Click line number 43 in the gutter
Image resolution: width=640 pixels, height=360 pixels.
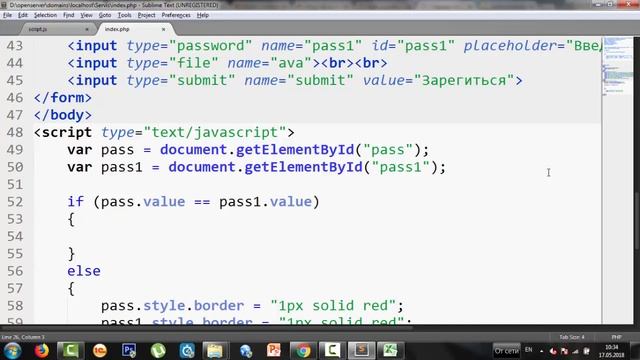pyautogui.click(x=15, y=46)
